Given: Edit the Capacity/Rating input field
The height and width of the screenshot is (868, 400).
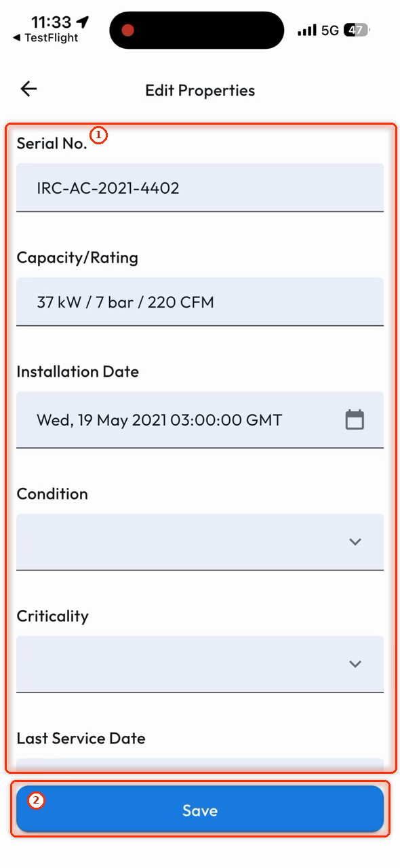Looking at the screenshot, I should coord(200,302).
